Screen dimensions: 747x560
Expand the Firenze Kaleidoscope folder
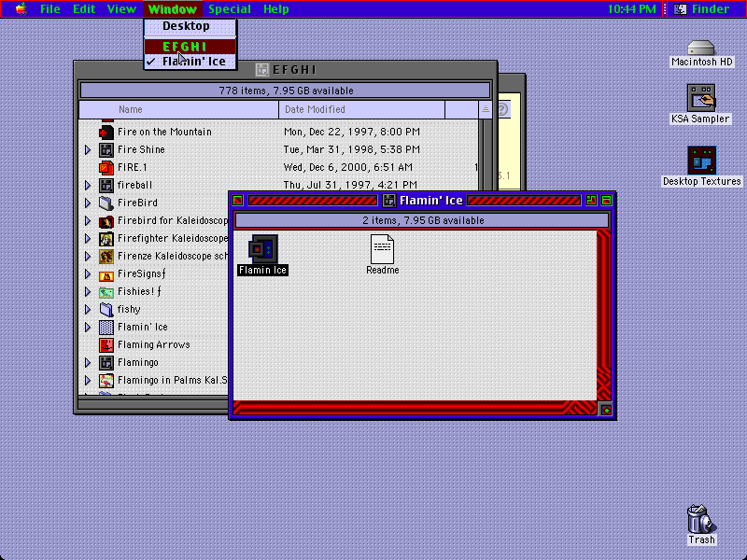(88, 256)
